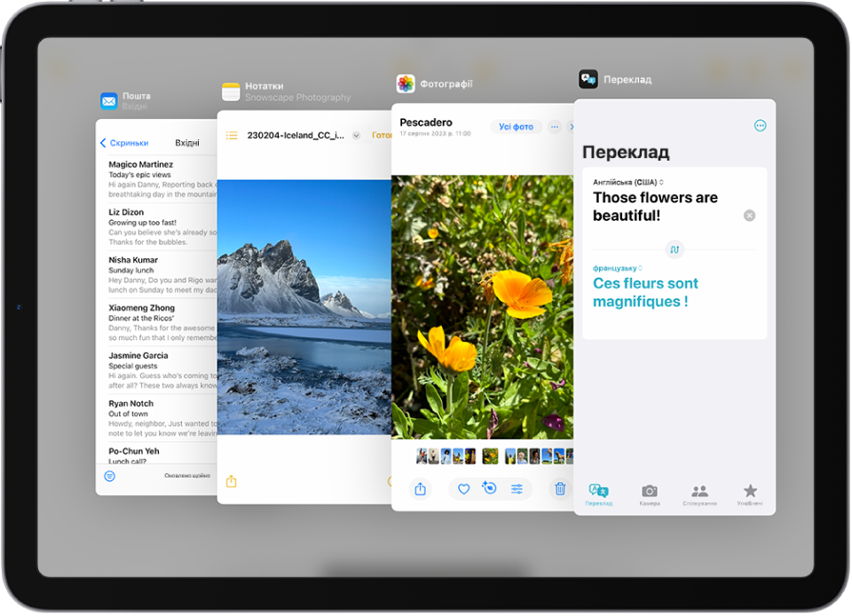This screenshot has width=852, height=616.
Task: Change target language французьку
Action: coord(618,268)
